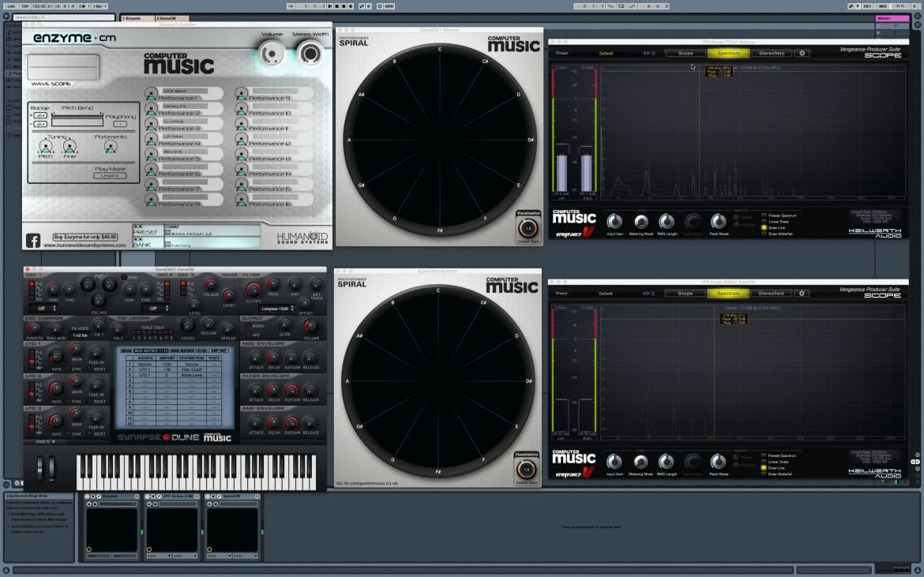This screenshot has height=577, width=924.
Task: Switch to Stereofield tab in upper Scope
Action: pyautogui.click(x=772, y=53)
